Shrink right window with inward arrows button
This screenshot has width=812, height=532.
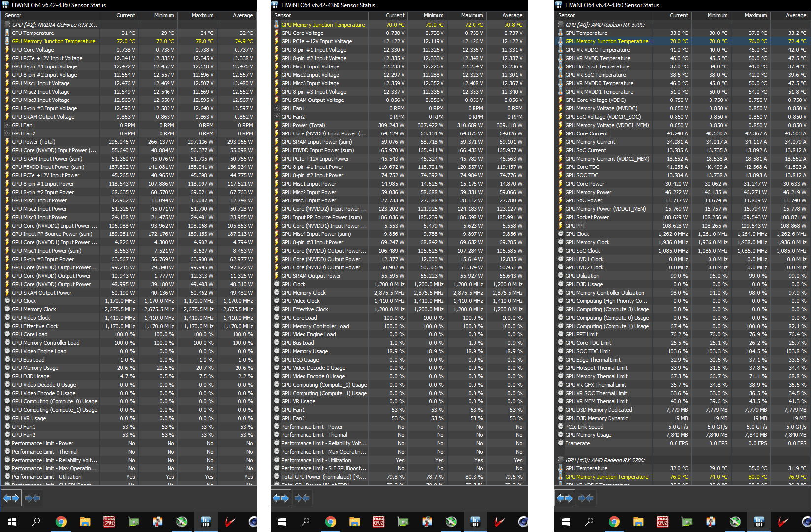586,498
